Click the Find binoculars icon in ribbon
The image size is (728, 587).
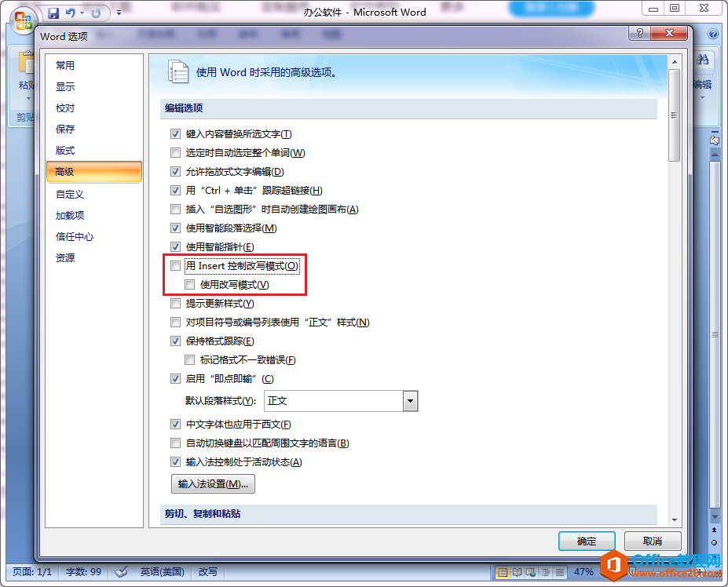click(x=702, y=60)
